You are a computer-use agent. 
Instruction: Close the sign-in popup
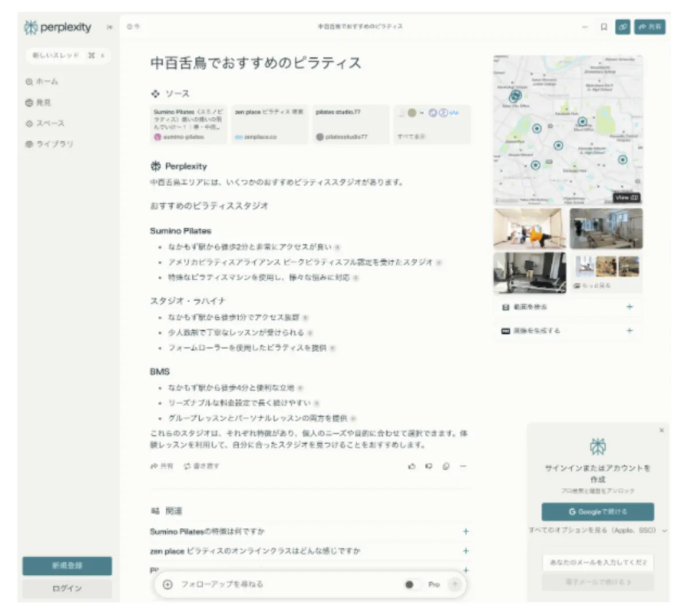[662, 430]
